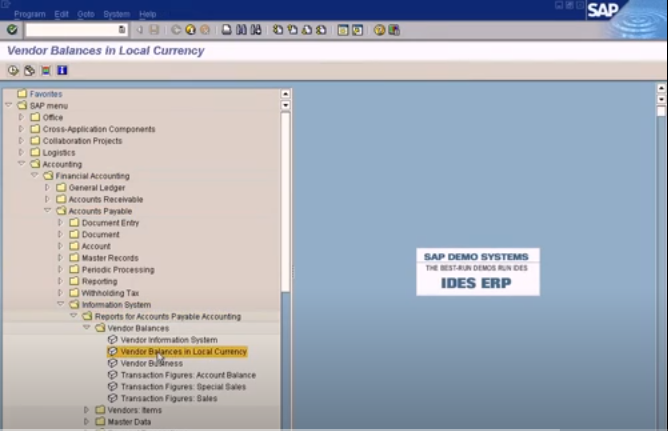Image resolution: width=668 pixels, height=431 pixels.
Task: Expand the Office folder
Action: tap(21, 117)
